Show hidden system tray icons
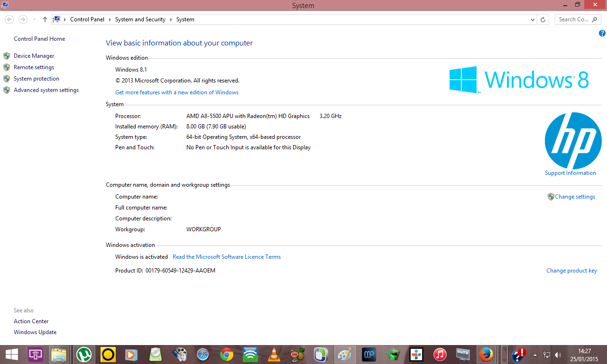 (x=535, y=355)
